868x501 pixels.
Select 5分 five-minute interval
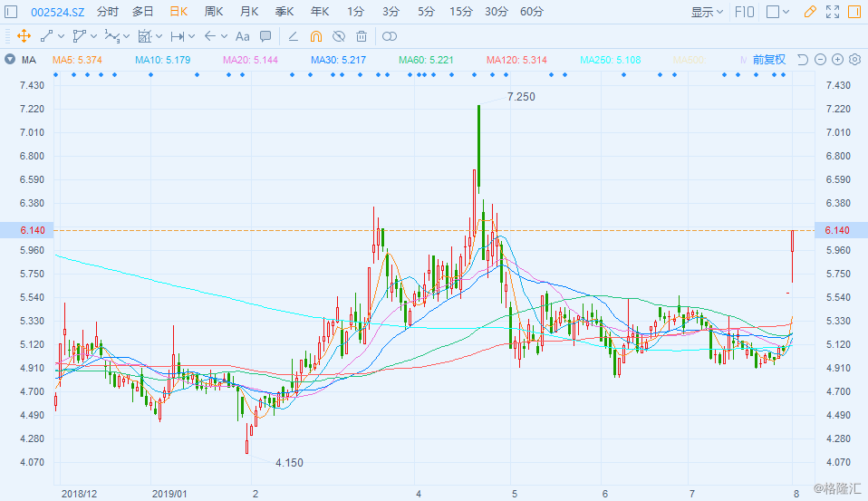(426, 12)
